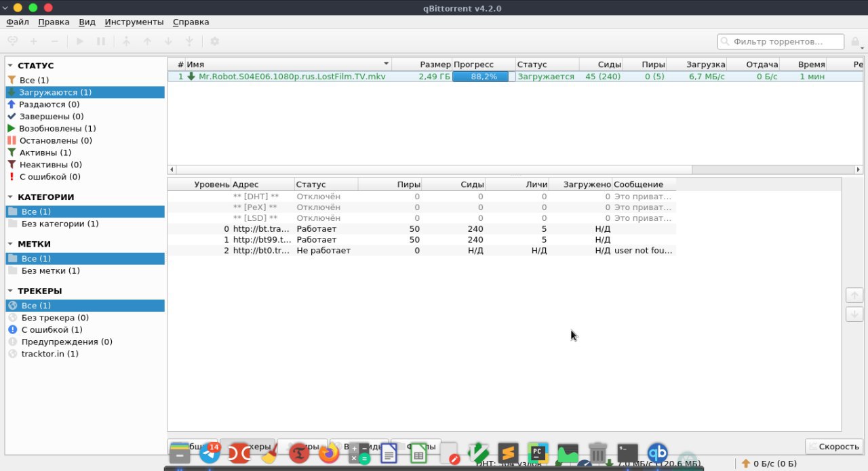This screenshot has height=471, width=868.
Task: Select the tracktor.in (1) tracker filter
Action: point(85,354)
